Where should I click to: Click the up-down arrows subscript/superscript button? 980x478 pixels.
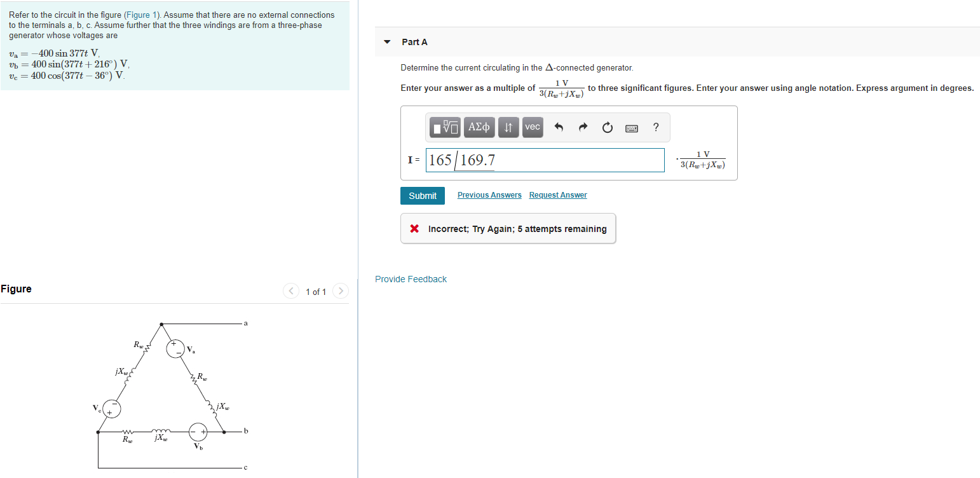pos(508,127)
